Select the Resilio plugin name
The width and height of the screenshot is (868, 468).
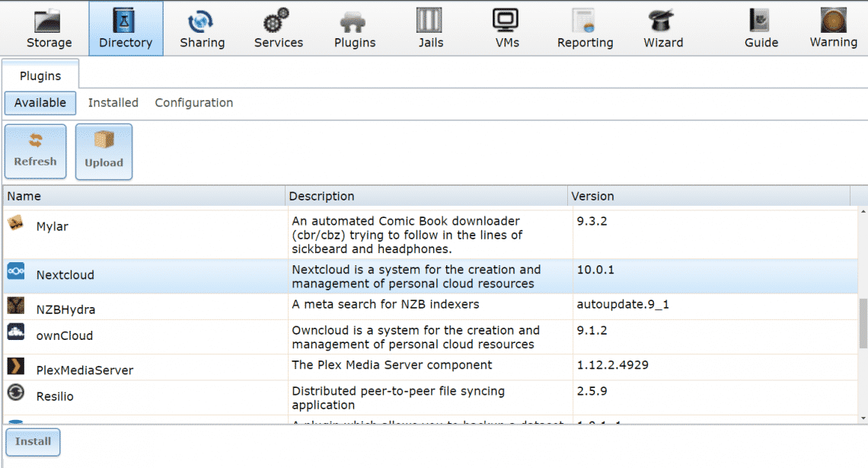(55, 396)
